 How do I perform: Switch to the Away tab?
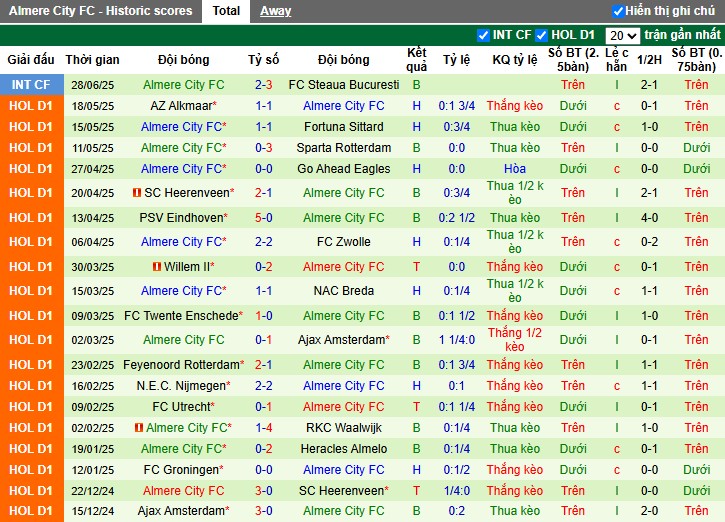coord(276,11)
